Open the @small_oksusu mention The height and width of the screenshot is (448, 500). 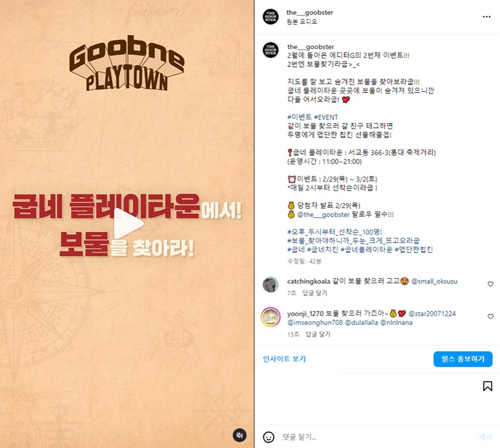434,281
